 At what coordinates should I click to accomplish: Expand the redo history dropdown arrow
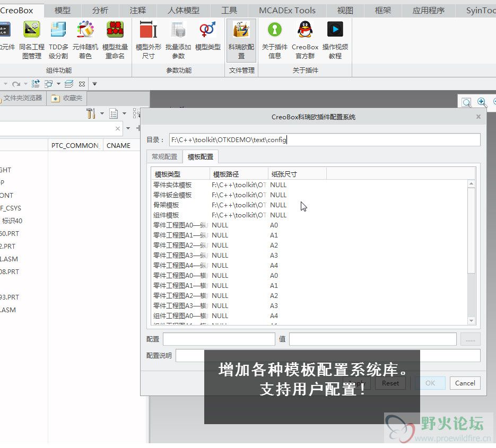25,84
